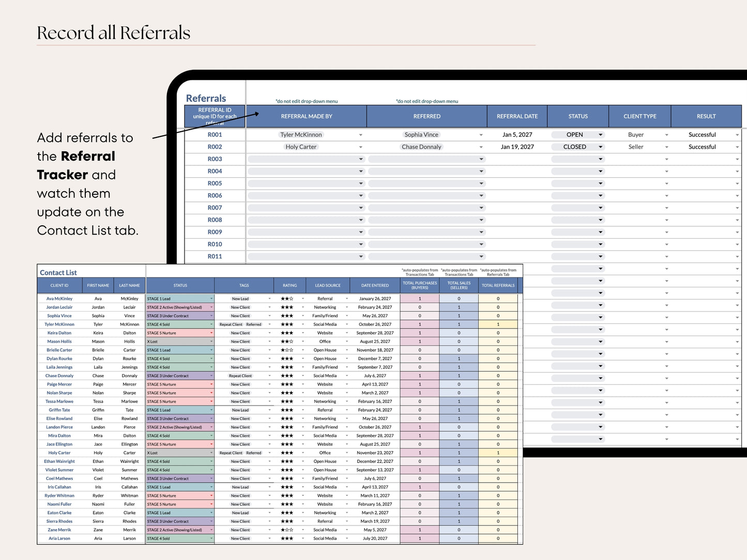Open Chase Donnaly client ID in Contact List
747x560 pixels.
click(x=59, y=376)
